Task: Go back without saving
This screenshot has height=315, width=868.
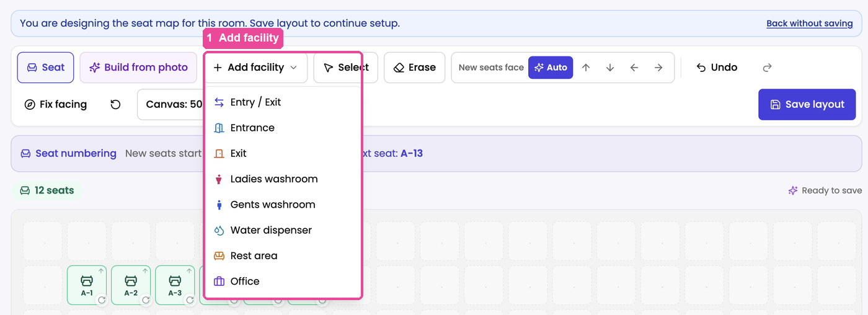Action: (x=810, y=24)
